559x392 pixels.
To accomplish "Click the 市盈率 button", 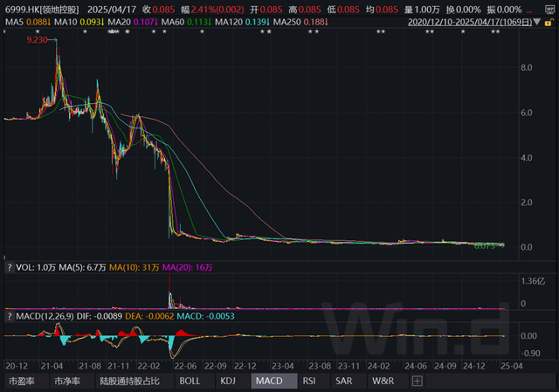I will (x=22, y=381).
